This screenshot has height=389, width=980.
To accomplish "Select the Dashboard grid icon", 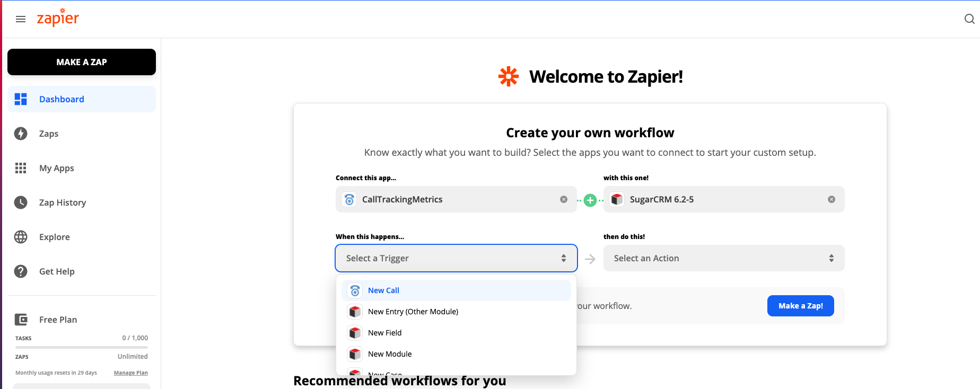I will point(21,99).
